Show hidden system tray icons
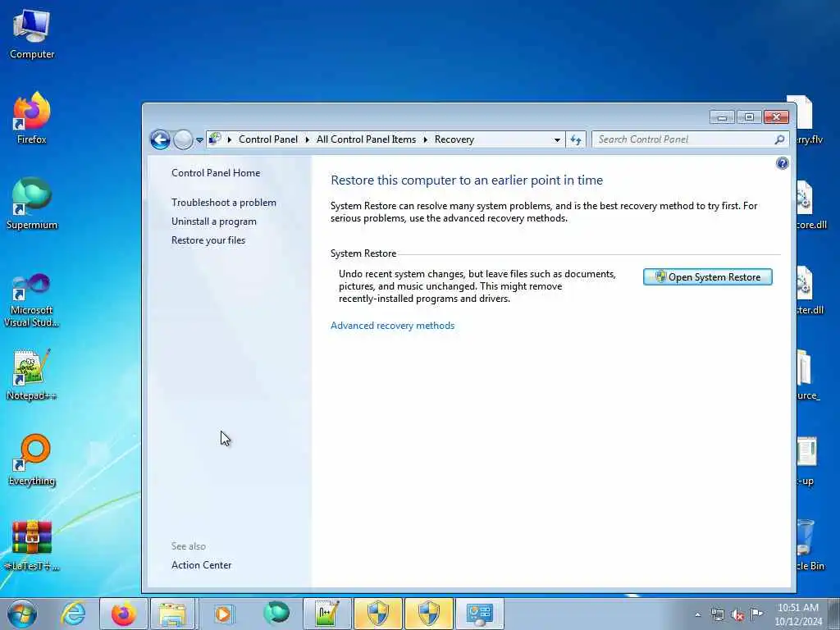 point(697,614)
